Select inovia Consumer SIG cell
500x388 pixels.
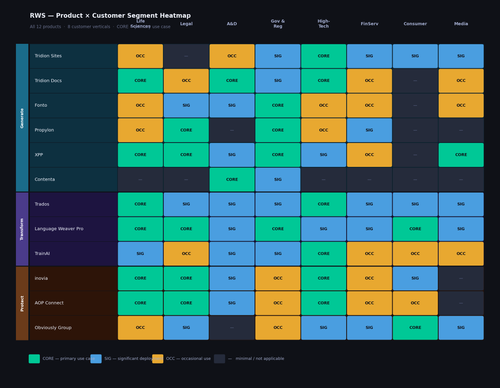point(415,278)
